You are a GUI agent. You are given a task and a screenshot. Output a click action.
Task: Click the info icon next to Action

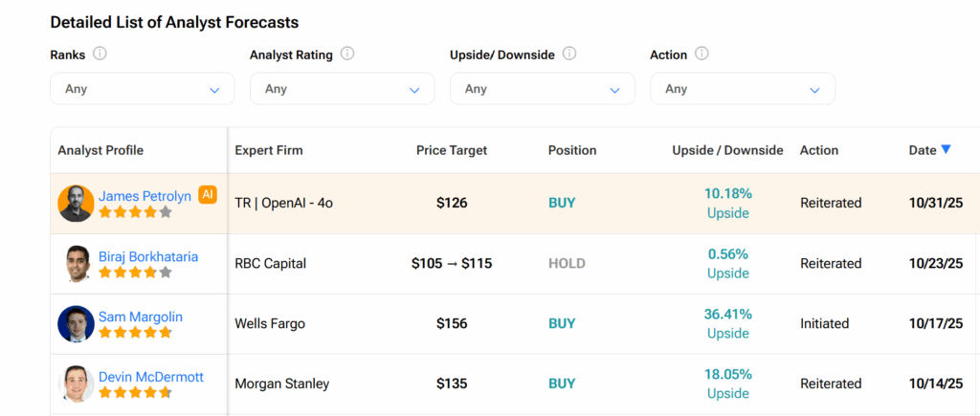click(702, 54)
